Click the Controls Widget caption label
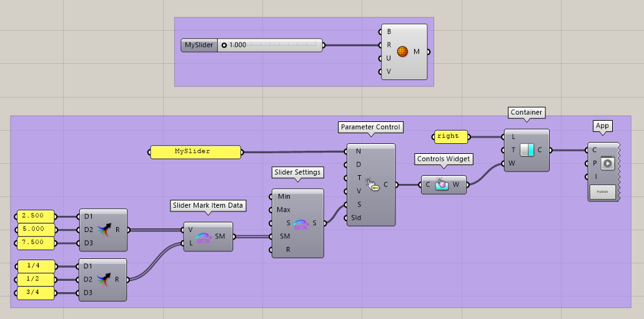Image resolution: width=644 pixels, height=319 pixels. coord(443,159)
